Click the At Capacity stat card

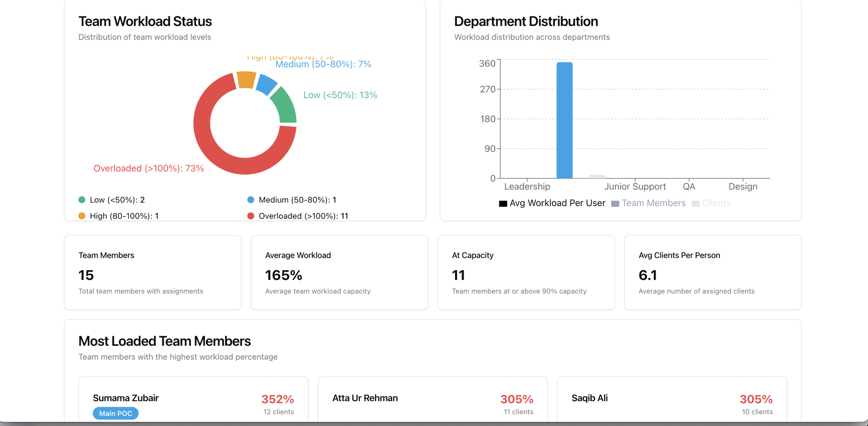point(526,272)
